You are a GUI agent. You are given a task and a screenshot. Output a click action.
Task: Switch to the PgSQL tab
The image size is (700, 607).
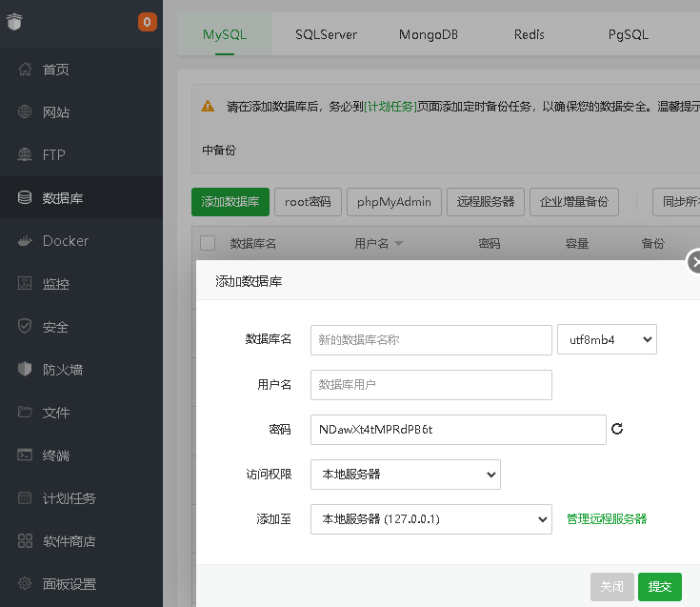click(x=629, y=34)
